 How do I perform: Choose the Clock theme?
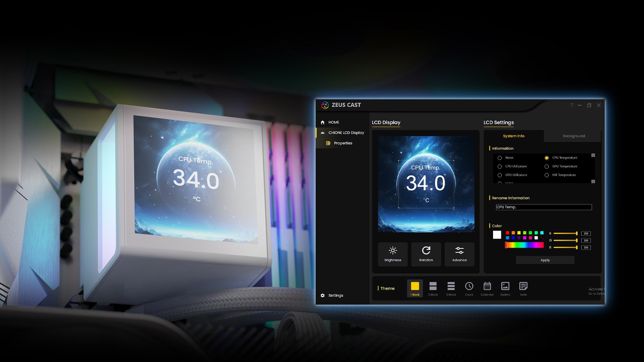click(x=469, y=288)
